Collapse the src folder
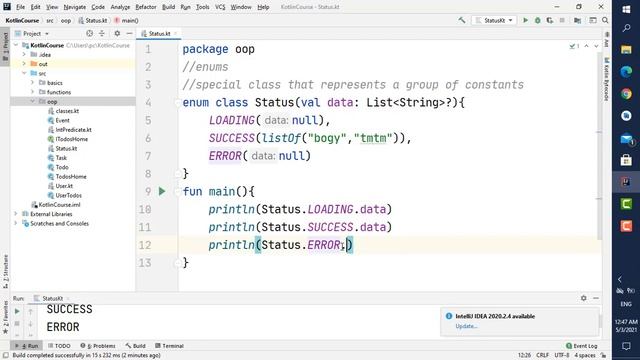 click(x=24, y=73)
